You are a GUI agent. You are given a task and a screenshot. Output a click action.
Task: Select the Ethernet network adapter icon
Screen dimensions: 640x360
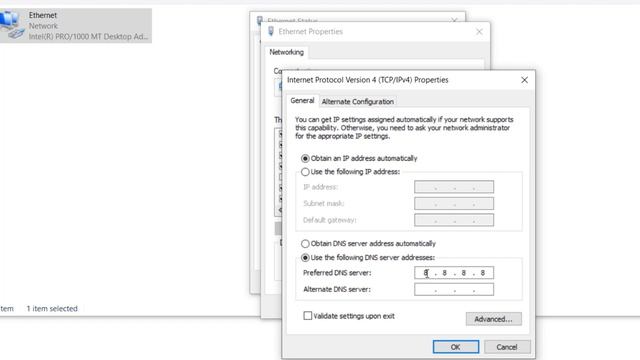click(x=12, y=25)
